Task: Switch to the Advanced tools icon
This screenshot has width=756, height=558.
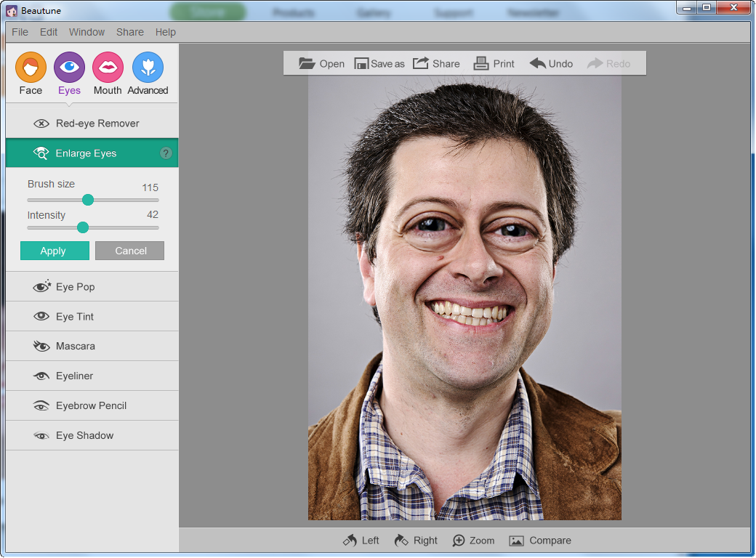Action: (x=148, y=68)
